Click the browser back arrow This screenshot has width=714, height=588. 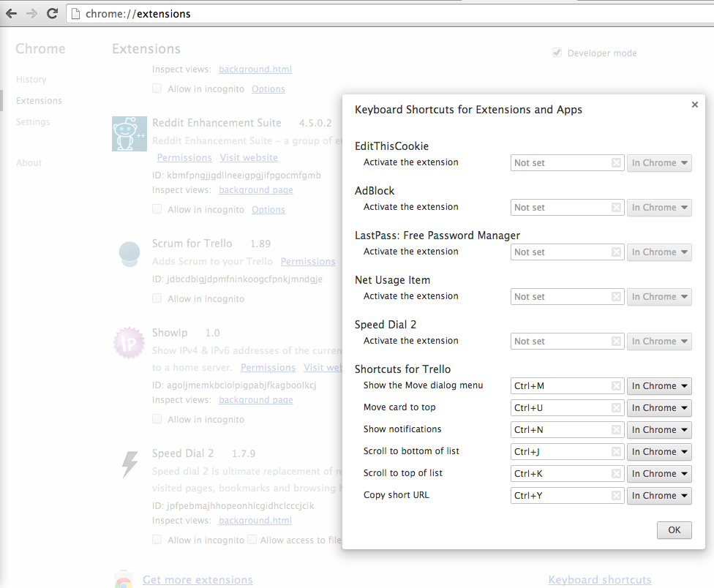pyautogui.click(x=12, y=14)
